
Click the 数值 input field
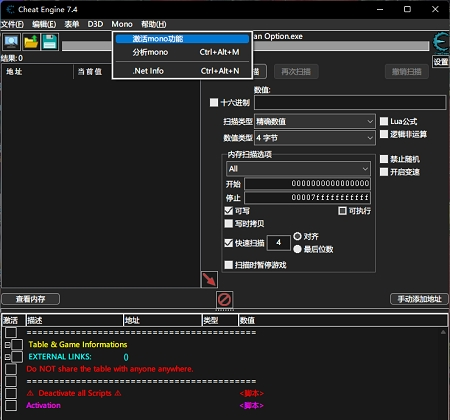pyautogui.click(x=350, y=103)
